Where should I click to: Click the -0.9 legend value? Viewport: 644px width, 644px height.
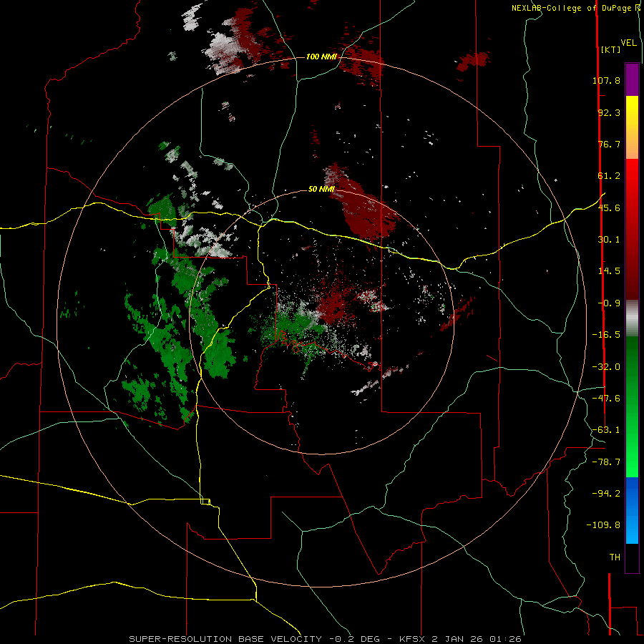(x=609, y=303)
